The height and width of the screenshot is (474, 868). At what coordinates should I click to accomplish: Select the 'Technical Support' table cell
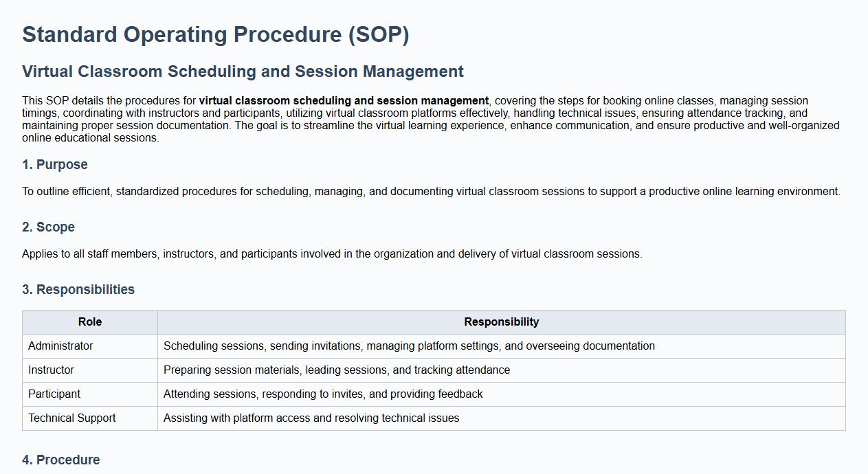[72, 418]
